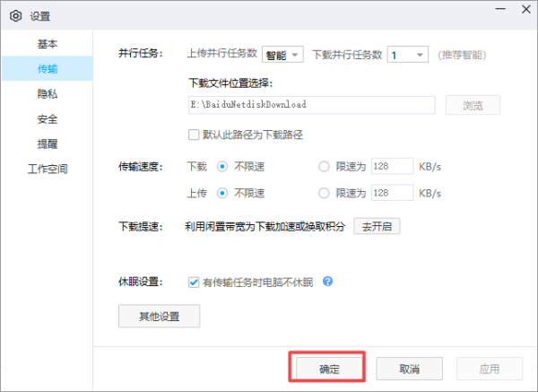Click the 去开启 button for 下载提速
The width and height of the screenshot is (538, 392).
377,226
